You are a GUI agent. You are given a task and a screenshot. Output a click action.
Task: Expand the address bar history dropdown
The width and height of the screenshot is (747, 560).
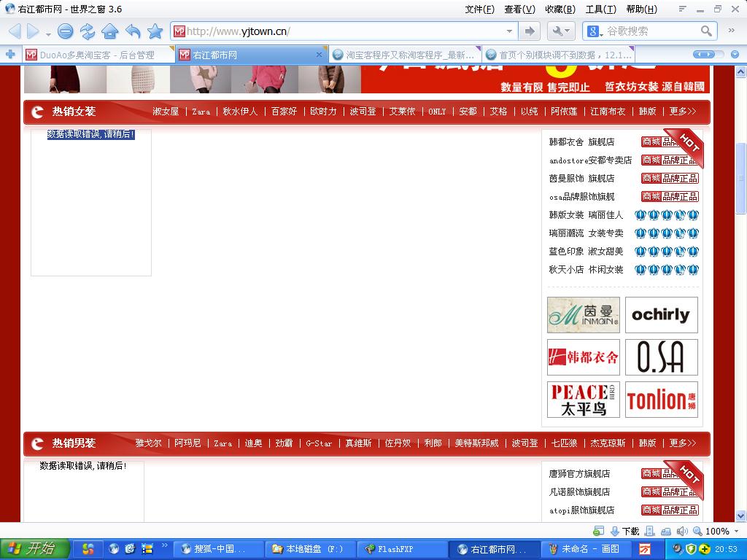tap(509, 31)
